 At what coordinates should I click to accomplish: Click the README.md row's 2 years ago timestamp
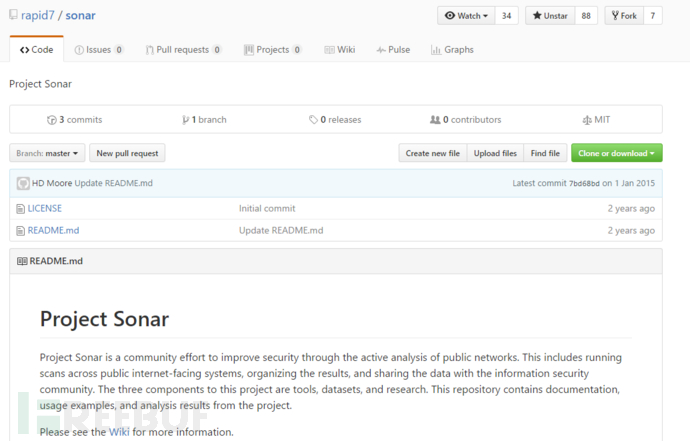tap(631, 231)
